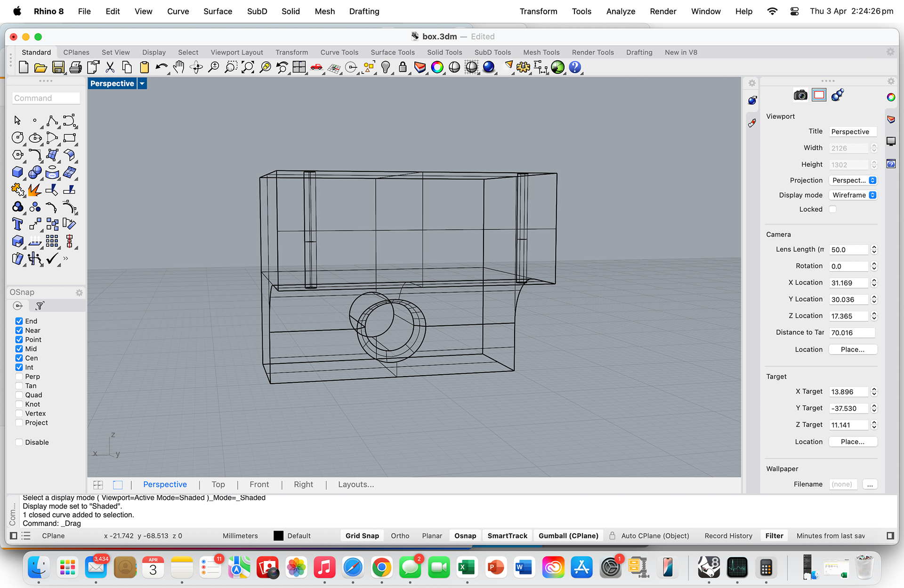This screenshot has width=904, height=588.
Task: Click the red car Named Views icon
Action: click(x=316, y=67)
